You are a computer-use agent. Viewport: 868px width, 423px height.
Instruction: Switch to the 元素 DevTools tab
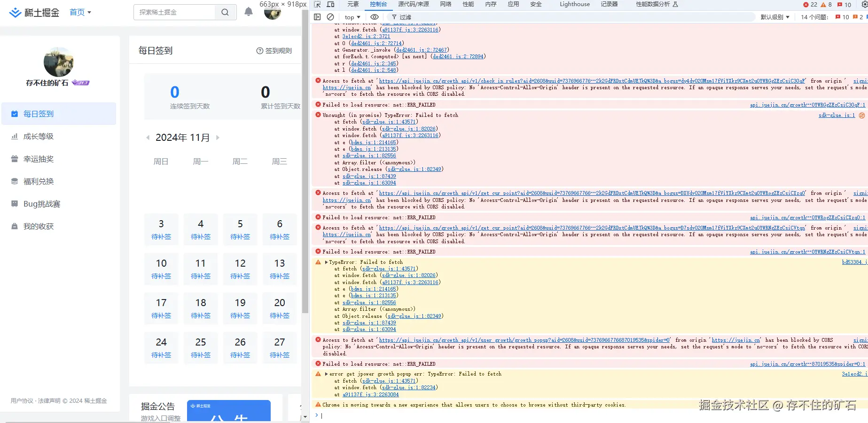click(x=353, y=4)
